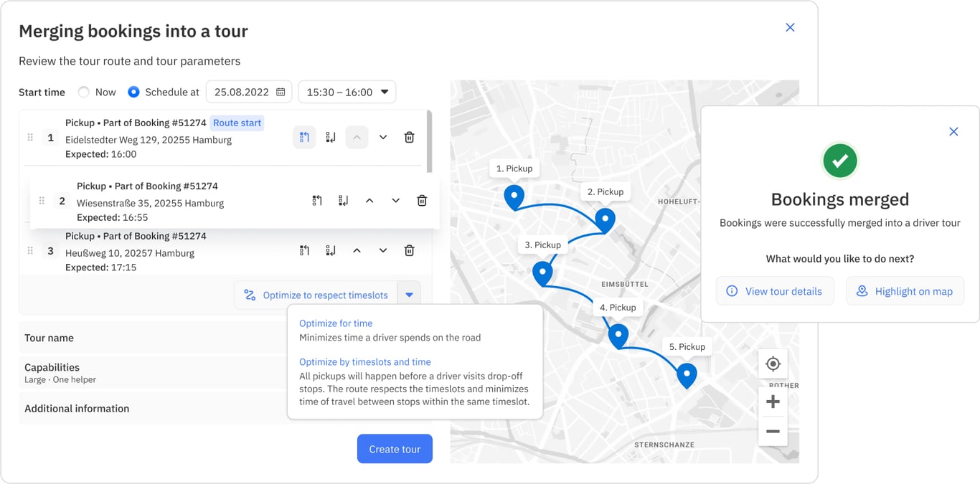
Task: Click Expected: 16:55 text
Action: pyautogui.click(x=113, y=217)
